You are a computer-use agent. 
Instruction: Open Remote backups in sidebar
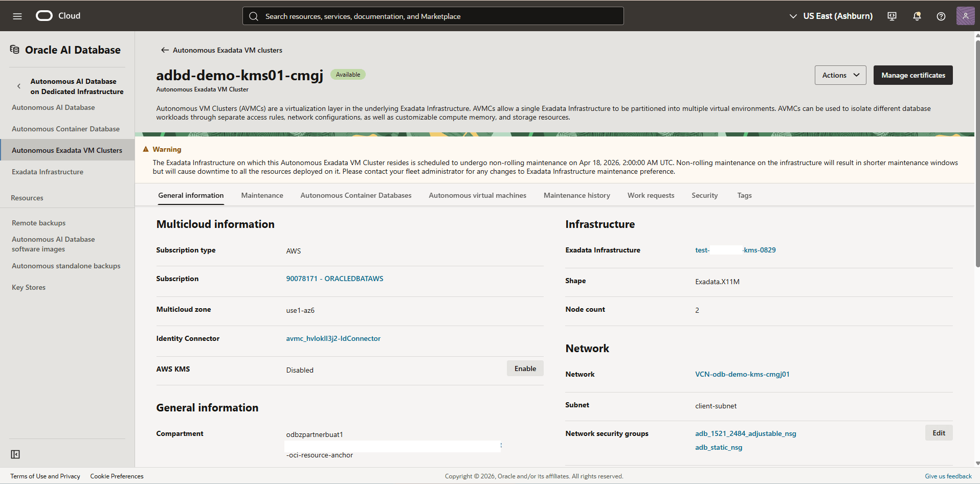coord(39,223)
